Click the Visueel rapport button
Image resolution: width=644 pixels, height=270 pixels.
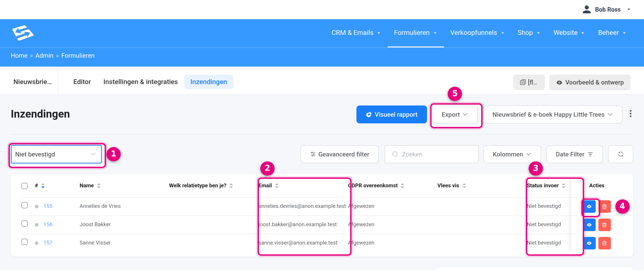[391, 114]
